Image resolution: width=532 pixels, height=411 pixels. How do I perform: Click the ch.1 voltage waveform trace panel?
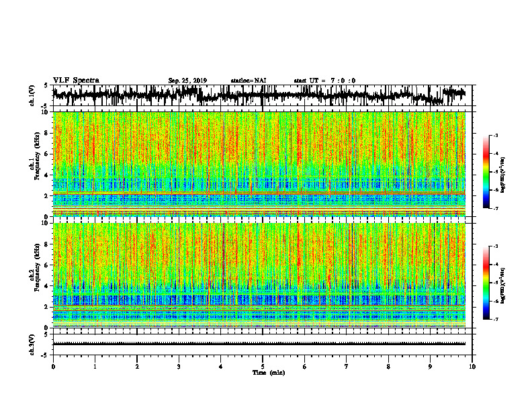click(x=262, y=95)
